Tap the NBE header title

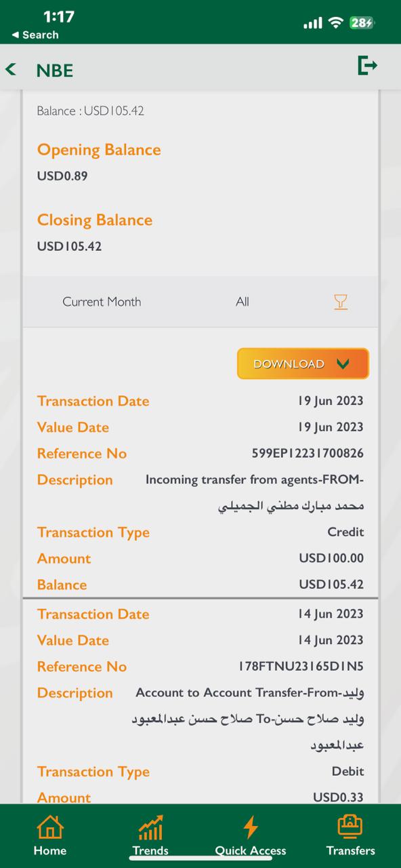54,70
